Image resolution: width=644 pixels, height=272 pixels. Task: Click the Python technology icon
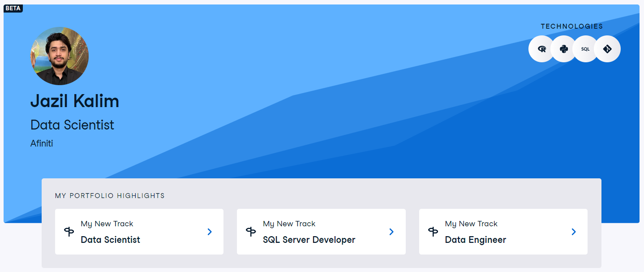click(564, 49)
